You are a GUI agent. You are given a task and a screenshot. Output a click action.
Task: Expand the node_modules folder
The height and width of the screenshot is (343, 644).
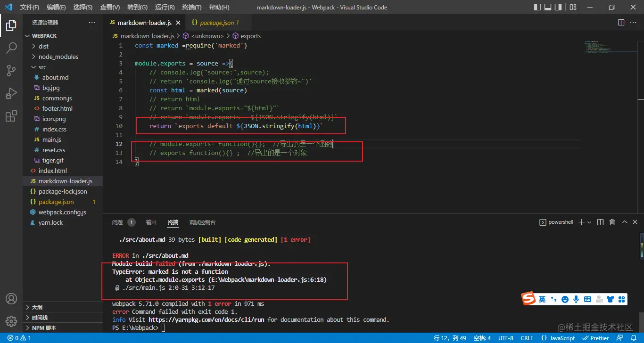pyautogui.click(x=63, y=57)
